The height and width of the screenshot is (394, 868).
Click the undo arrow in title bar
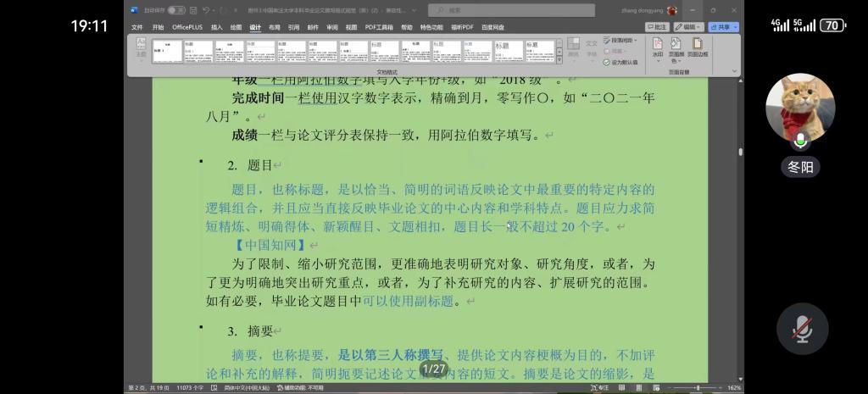(207, 10)
